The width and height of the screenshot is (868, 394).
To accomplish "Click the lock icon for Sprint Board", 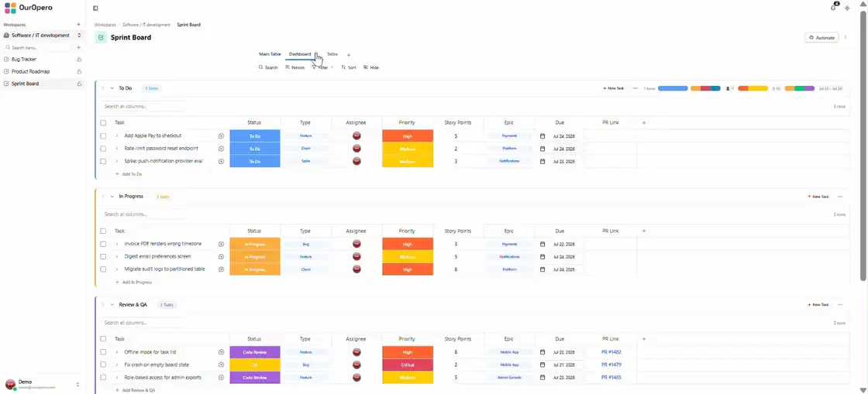I will point(79,84).
